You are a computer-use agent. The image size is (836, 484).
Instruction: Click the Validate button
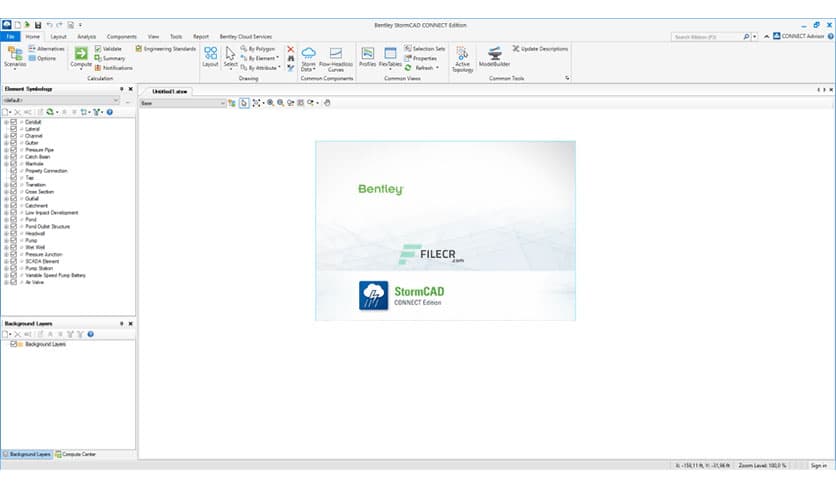click(108, 49)
